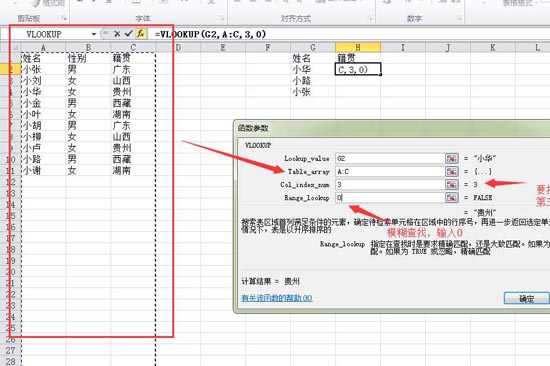Click the 确定 button in the dialog
The height and width of the screenshot is (366, 550).
526,298
